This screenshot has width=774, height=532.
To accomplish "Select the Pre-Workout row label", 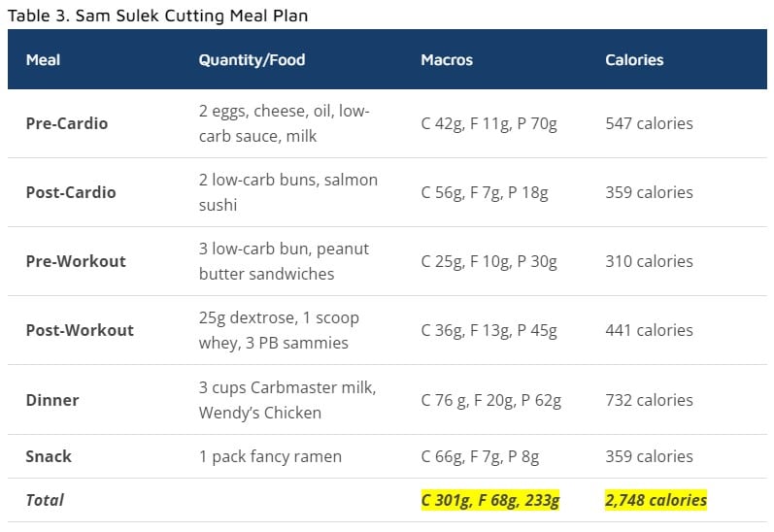I will pos(76,261).
